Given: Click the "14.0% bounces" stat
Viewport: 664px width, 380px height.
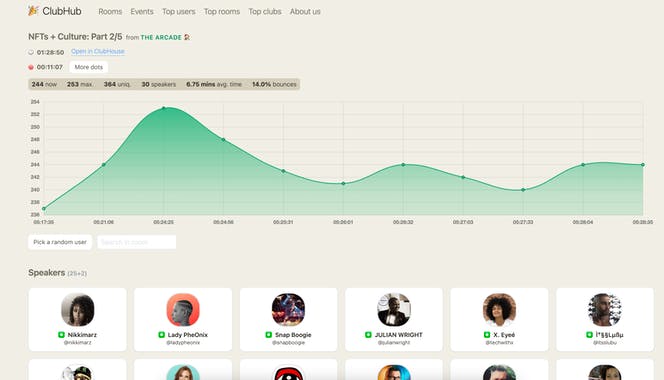Looking at the screenshot, I should pos(274,84).
